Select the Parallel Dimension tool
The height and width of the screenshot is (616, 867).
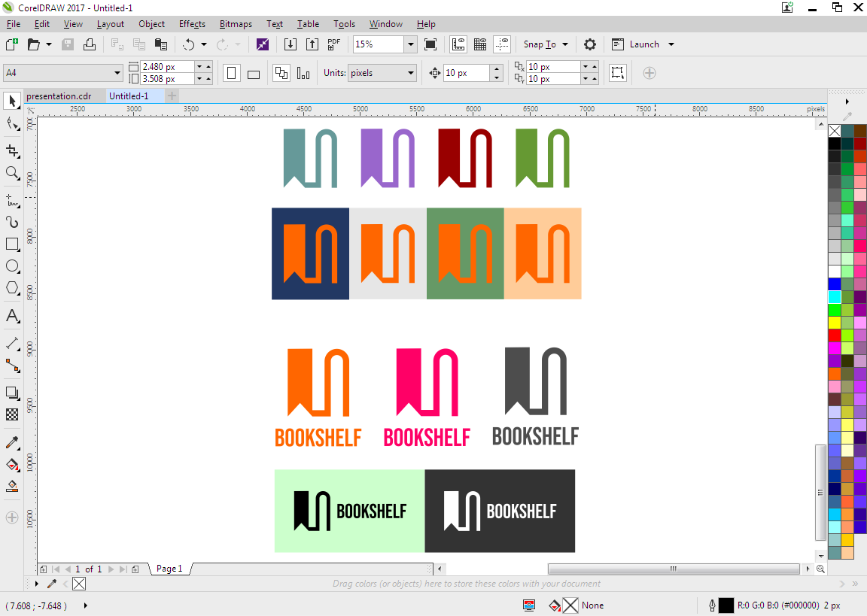pos(12,343)
